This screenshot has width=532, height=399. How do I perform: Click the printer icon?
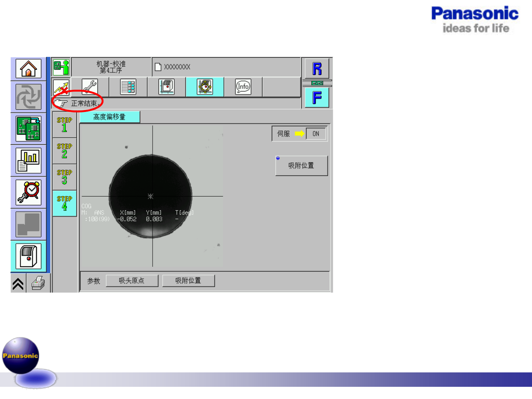[38, 284]
